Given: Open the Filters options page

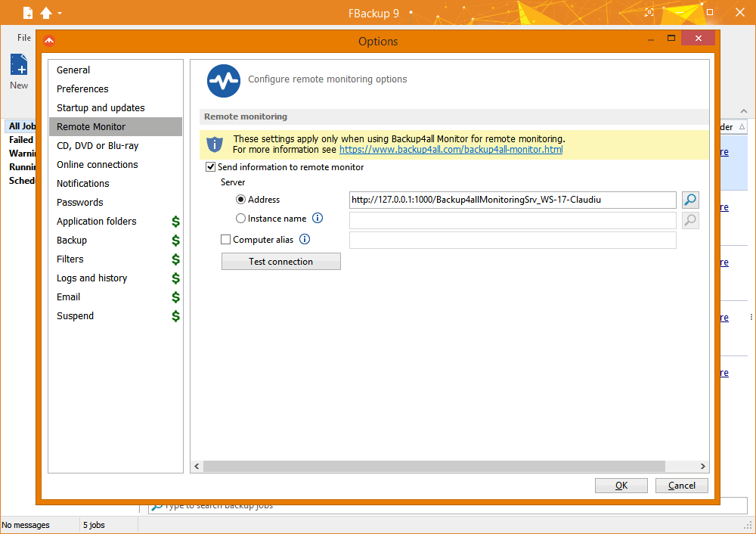Looking at the screenshot, I should coord(116,259).
